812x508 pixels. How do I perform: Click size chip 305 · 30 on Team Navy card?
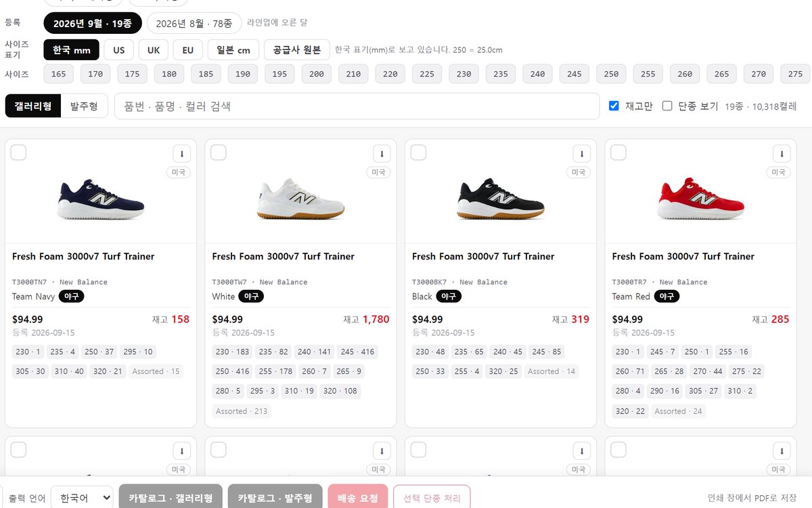[30, 371]
